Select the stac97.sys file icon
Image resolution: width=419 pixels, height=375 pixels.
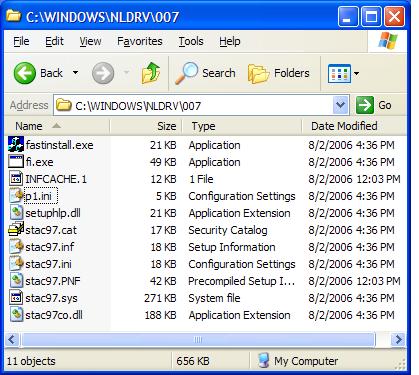[x=16, y=298]
